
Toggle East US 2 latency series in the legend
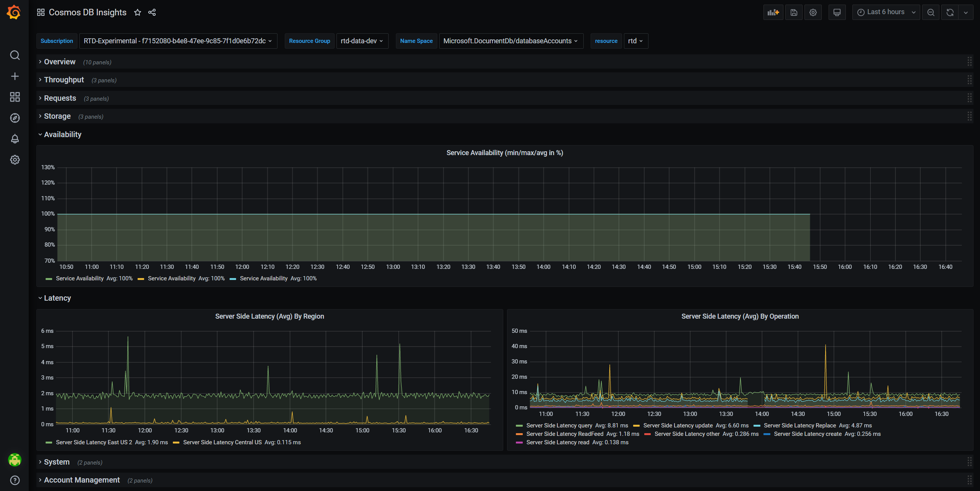[94, 442]
